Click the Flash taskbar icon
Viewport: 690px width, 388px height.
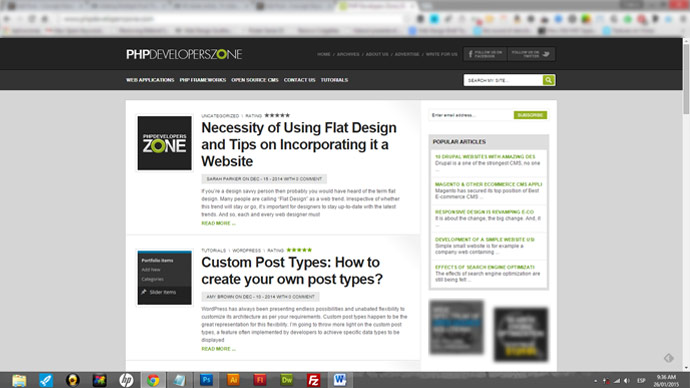tap(260, 380)
